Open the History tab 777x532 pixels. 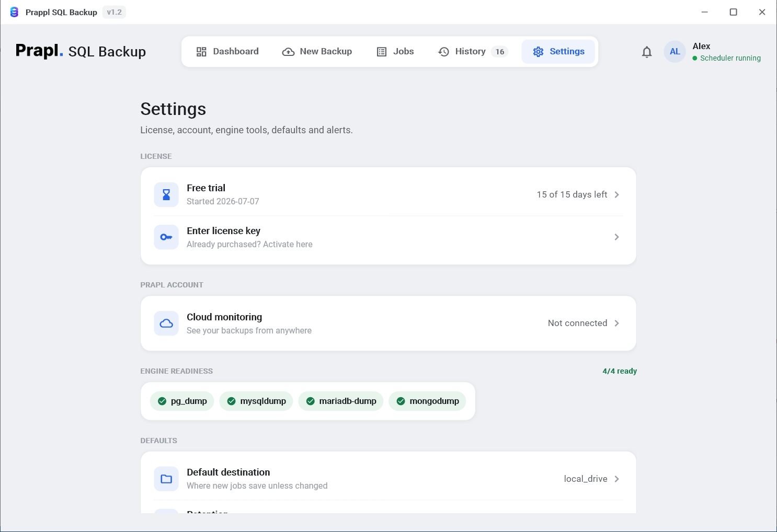click(473, 52)
